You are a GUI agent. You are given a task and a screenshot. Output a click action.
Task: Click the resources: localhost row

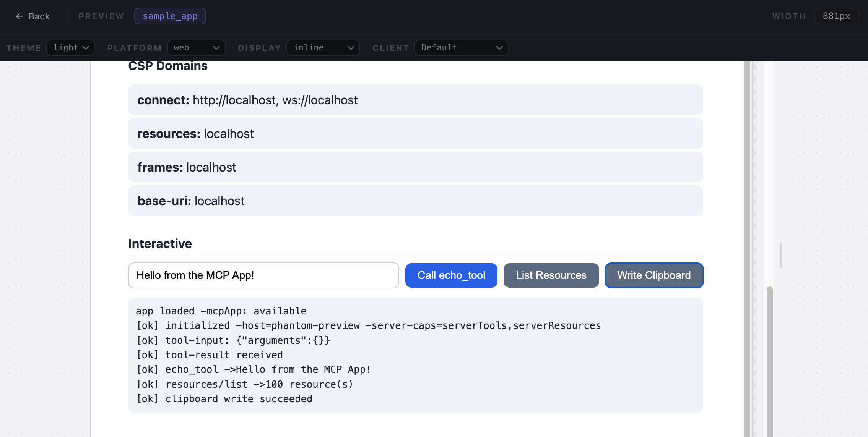[416, 134]
